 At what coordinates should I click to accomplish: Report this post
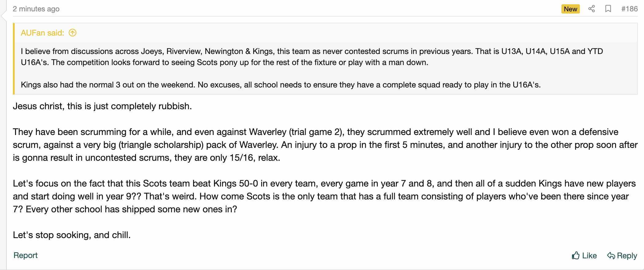[25, 255]
